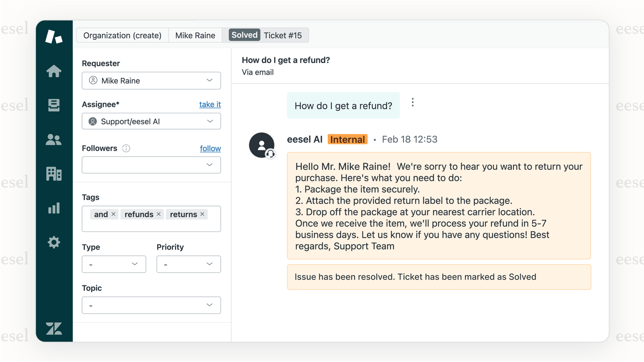
Task: Click the eesel logo at sidebar top
Action: click(54, 36)
